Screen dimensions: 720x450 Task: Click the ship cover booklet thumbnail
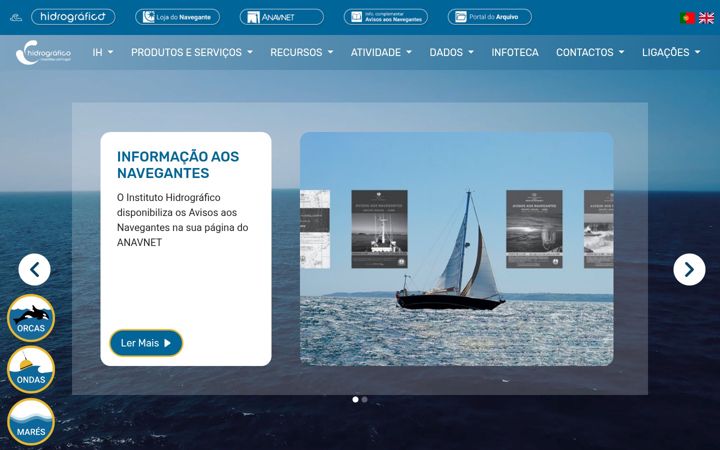[379, 229]
